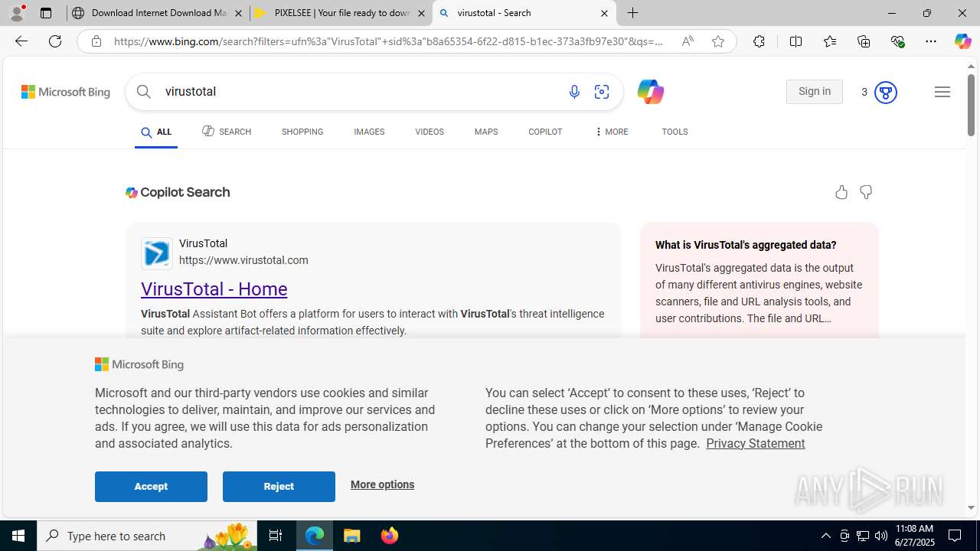Screen dimensions: 980x551
Task: Select the MAPS tab
Action: [486, 132]
